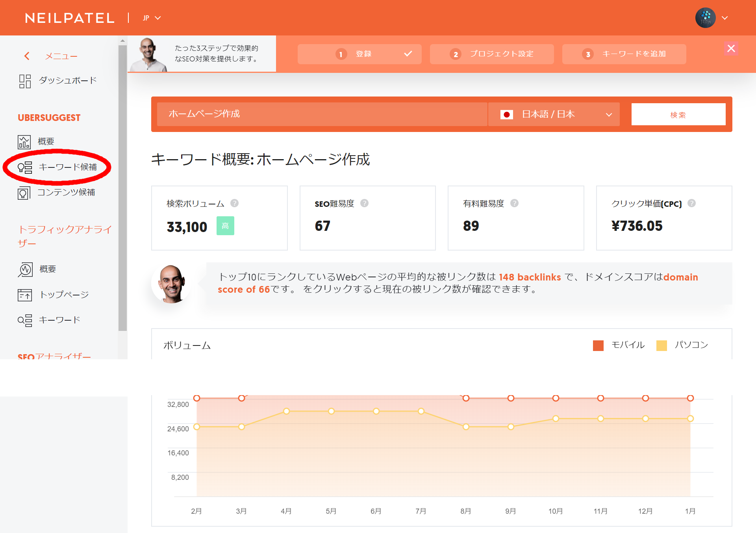Click the ¥736.05 CPC value
This screenshot has width=756, height=533.
pyautogui.click(x=637, y=226)
